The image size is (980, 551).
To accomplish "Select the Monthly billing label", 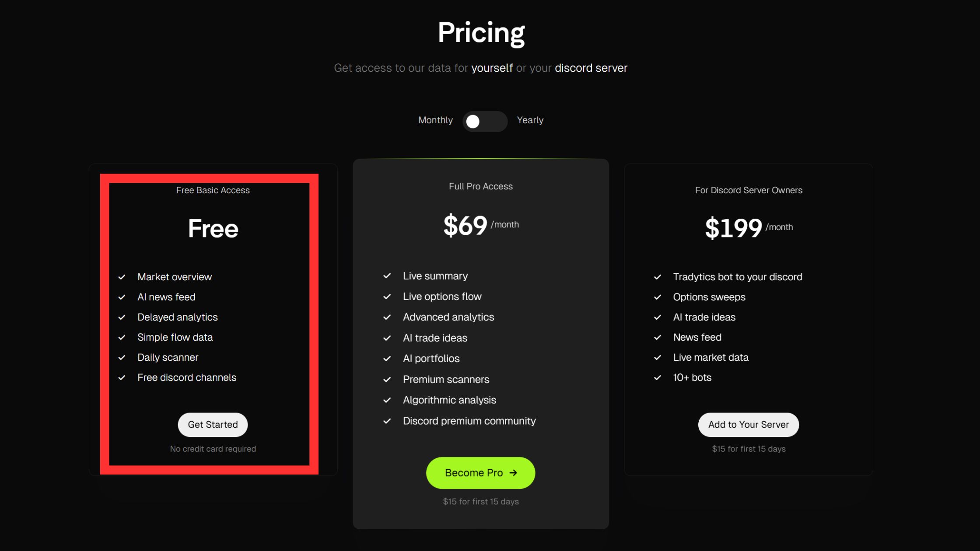I will coord(435,120).
